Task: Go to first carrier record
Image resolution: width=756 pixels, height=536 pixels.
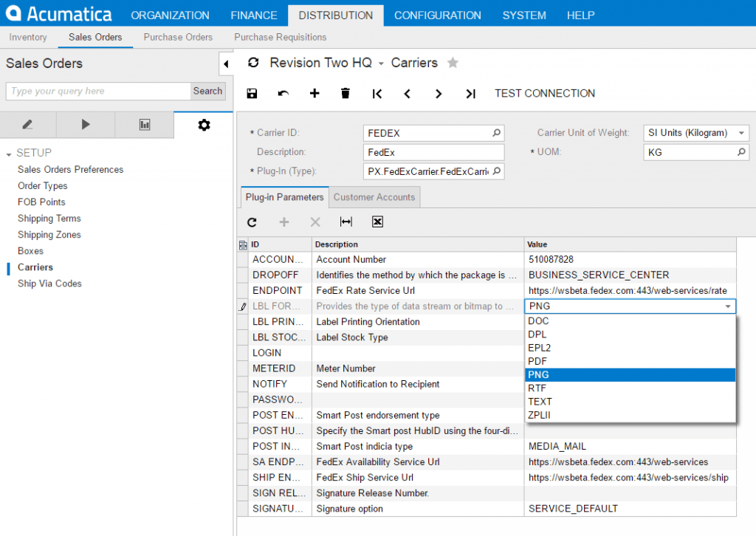Action: point(377,94)
